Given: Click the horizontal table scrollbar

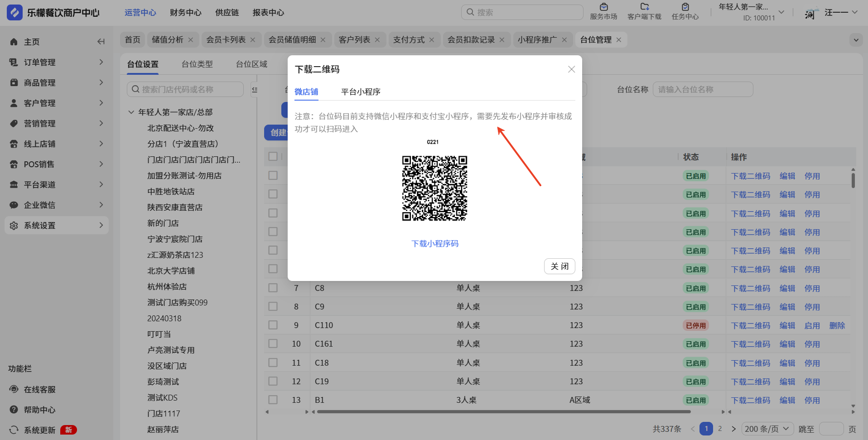Looking at the screenshot, I should click(504, 412).
